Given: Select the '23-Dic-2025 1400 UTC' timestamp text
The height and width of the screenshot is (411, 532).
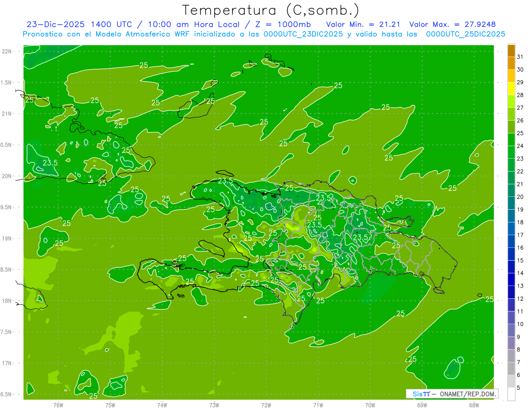Looking at the screenshot, I should point(79,24).
